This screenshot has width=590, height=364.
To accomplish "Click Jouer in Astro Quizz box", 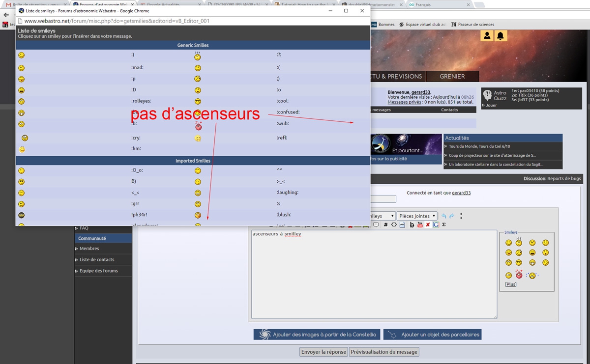I will pos(491,105).
